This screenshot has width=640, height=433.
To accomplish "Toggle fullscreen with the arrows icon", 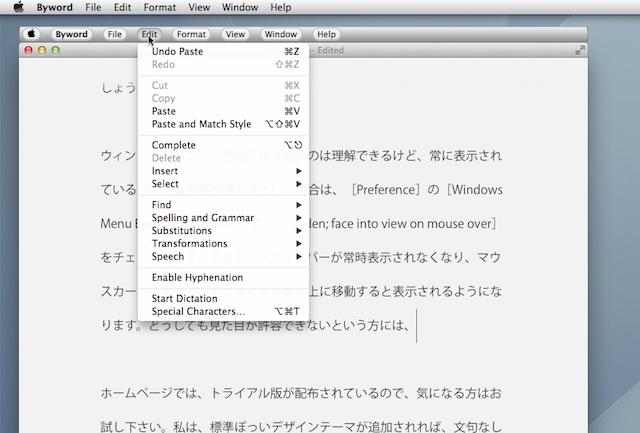I will click(x=580, y=50).
